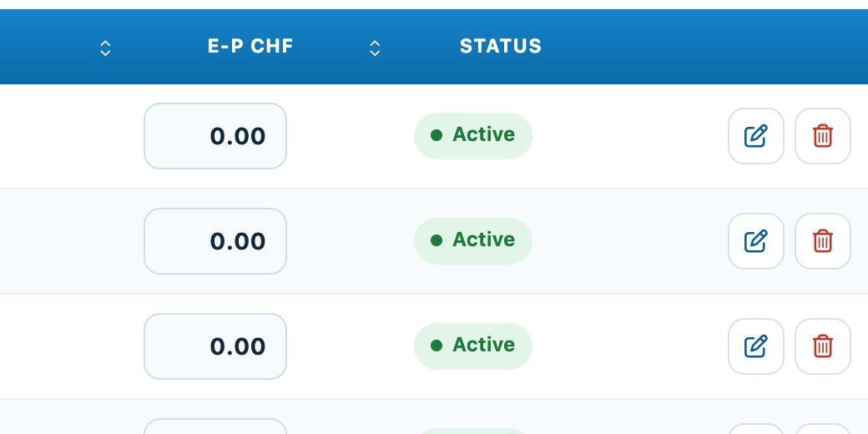Remove second row using trash icon
This screenshot has width=868, height=434.
[x=823, y=241]
